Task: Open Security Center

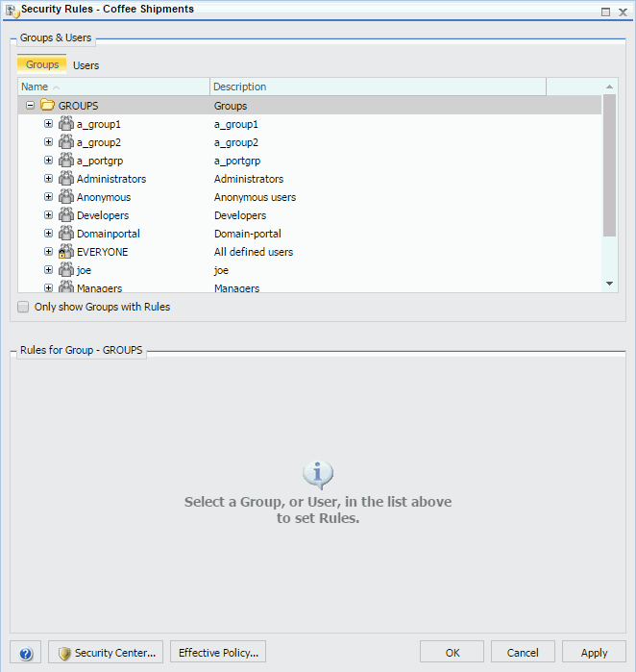Action: 106,652
